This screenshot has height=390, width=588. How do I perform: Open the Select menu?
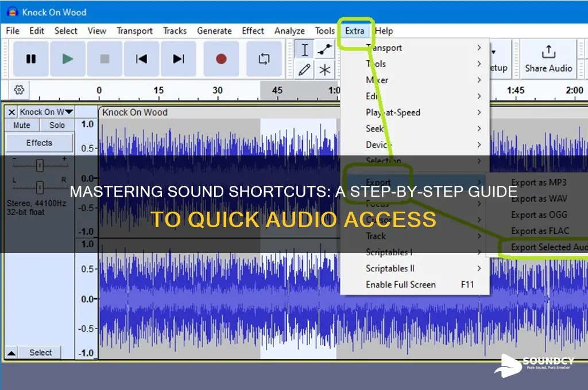(66, 31)
